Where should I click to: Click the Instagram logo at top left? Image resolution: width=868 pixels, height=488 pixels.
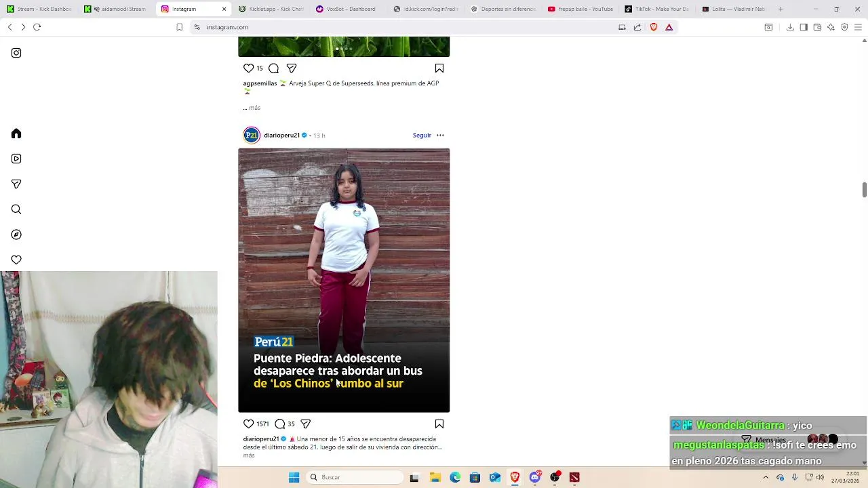tap(16, 53)
